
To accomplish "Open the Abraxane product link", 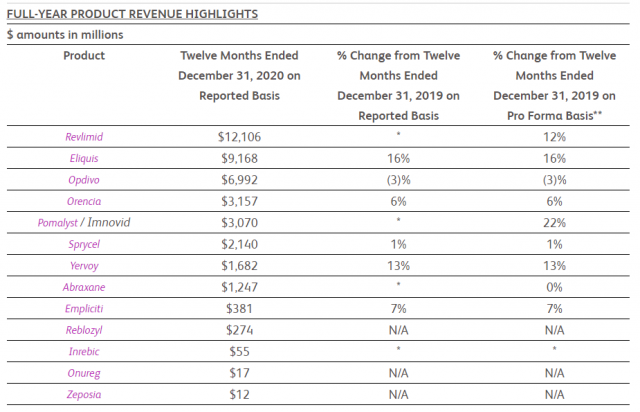I will [84, 287].
